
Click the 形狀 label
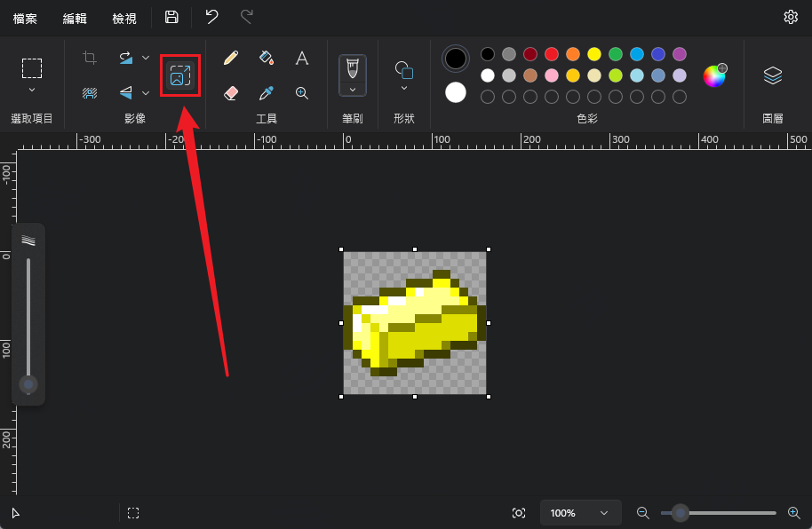click(404, 119)
